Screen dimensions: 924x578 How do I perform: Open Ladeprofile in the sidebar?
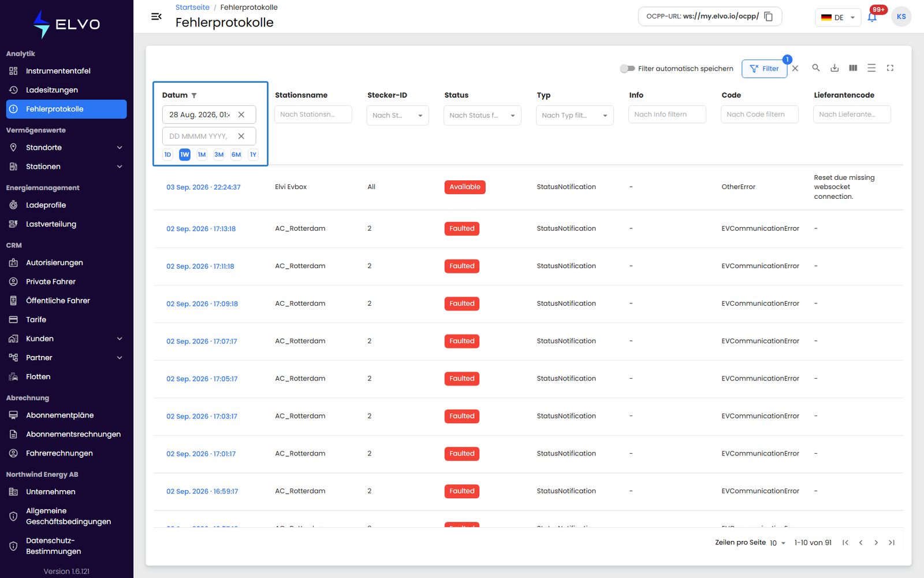(66, 205)
